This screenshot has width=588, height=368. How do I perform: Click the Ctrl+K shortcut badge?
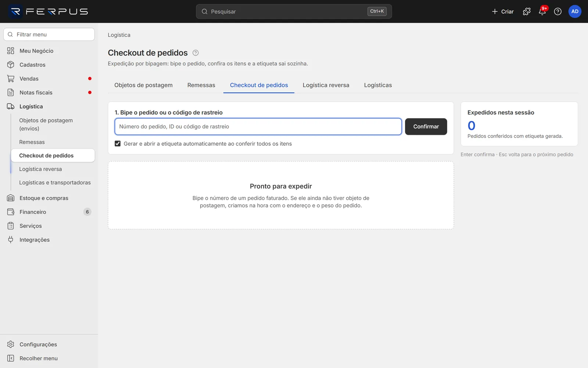click(377, 11)
